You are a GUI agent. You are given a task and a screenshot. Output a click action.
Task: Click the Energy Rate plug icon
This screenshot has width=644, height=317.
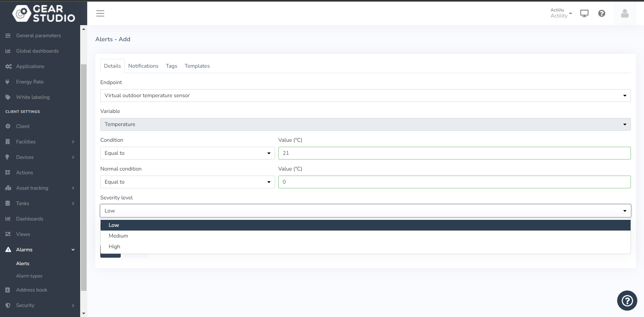[x=8, y=82]
